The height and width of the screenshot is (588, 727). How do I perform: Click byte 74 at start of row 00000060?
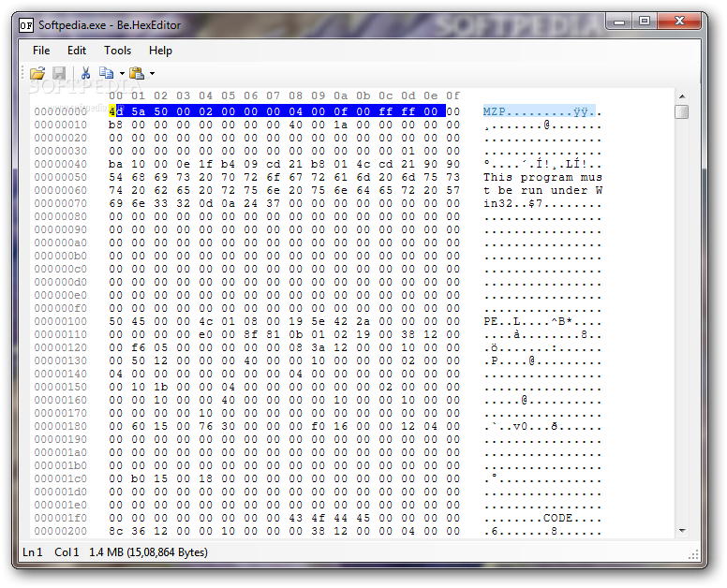click(116, 190)
